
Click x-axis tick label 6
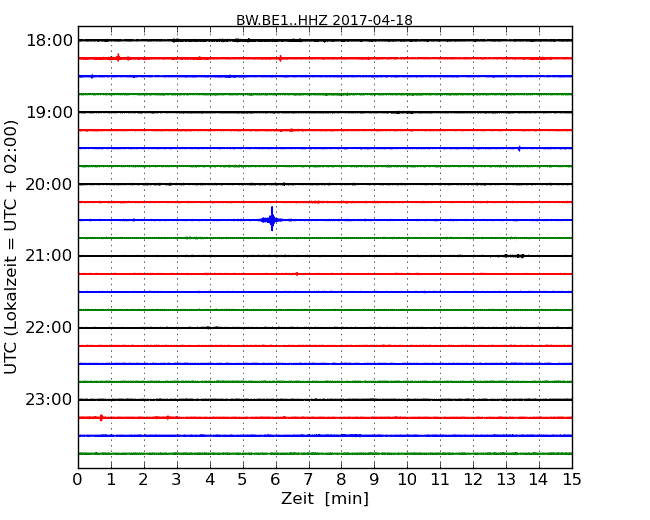click(275, 480)
